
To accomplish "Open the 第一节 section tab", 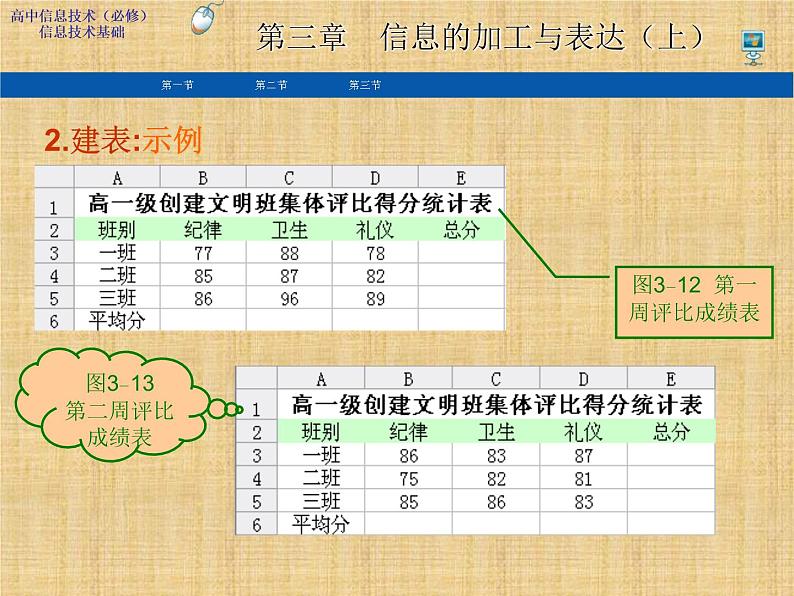I will pos(177,85).
